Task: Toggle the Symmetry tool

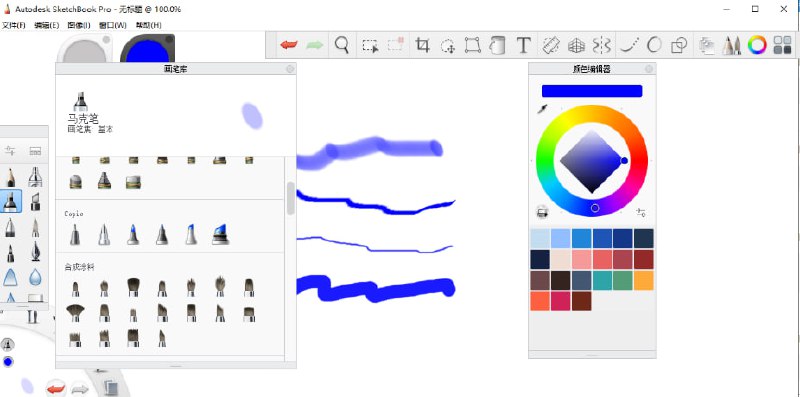Action: tap(602, 45)
